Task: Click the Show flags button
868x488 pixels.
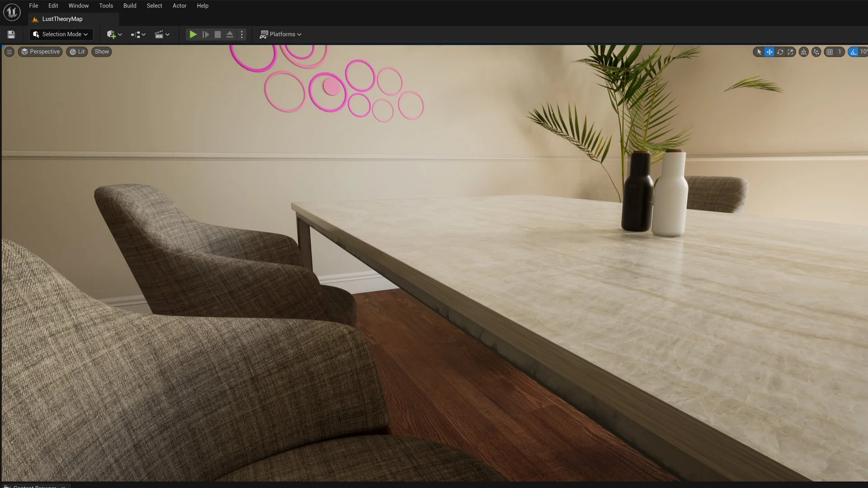Action: (102, 52)
